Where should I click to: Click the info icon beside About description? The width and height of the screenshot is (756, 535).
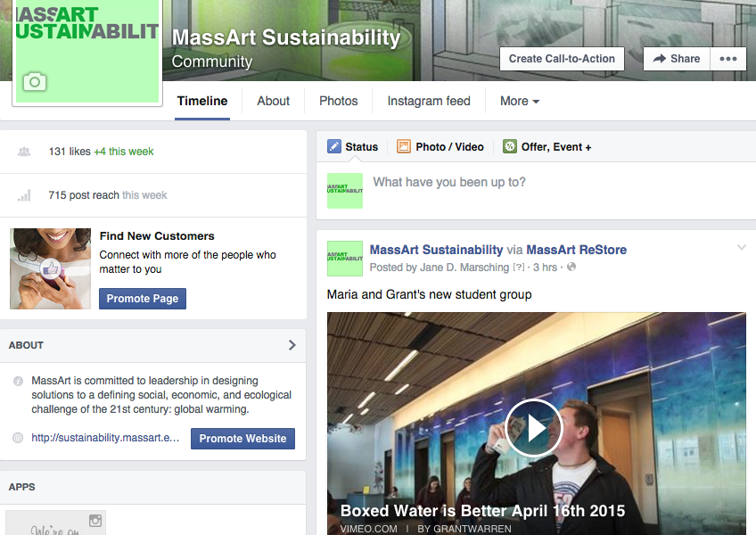click(18, 381)
